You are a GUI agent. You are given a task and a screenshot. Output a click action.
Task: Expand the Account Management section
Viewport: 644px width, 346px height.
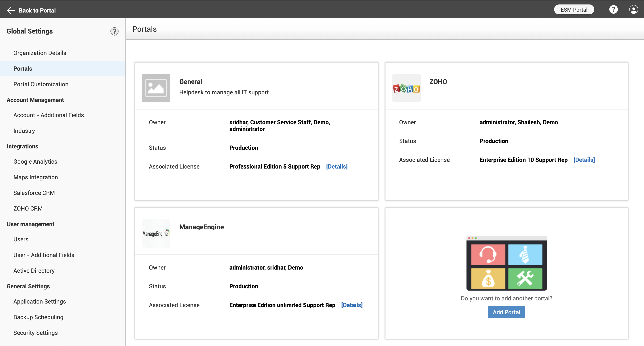coord(35,100)
